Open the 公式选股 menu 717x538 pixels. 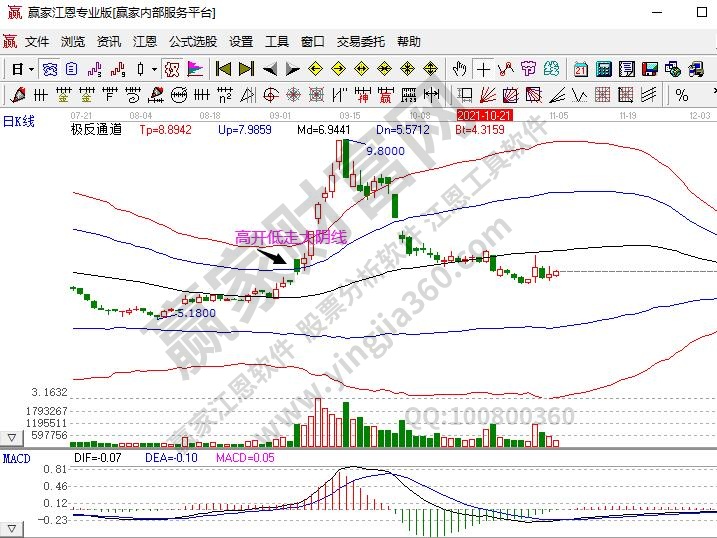192,42
